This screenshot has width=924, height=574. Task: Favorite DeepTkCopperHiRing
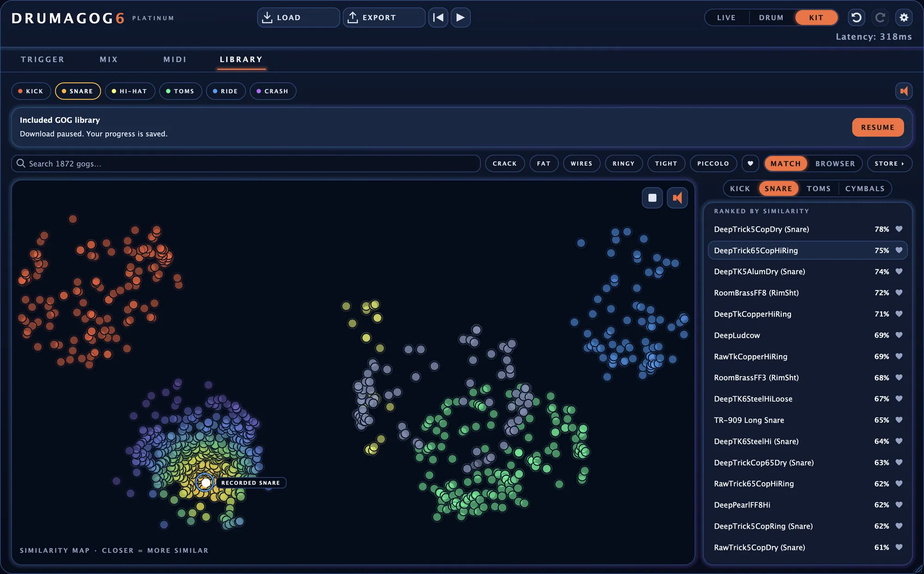(x=899, y=314)
